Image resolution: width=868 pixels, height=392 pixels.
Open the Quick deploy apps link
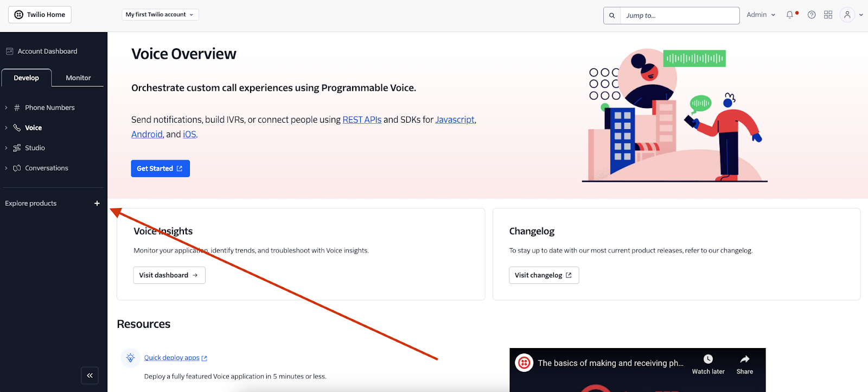[x=172, y=357]
